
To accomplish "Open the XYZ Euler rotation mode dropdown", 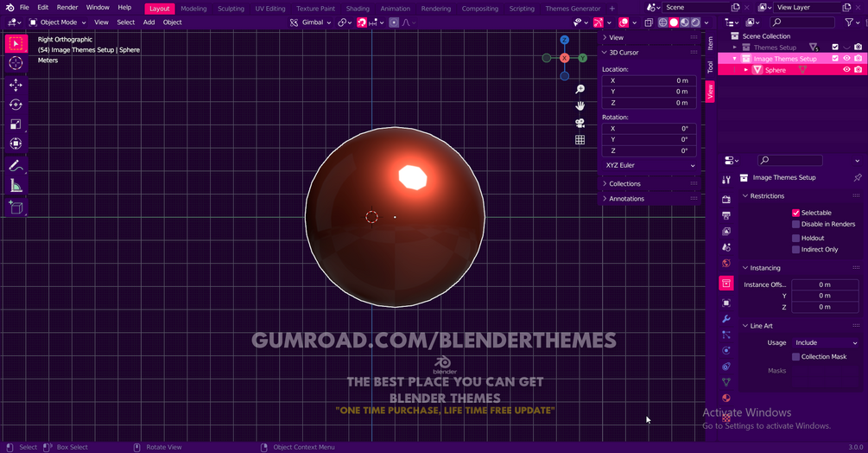I will coord(649,166).
